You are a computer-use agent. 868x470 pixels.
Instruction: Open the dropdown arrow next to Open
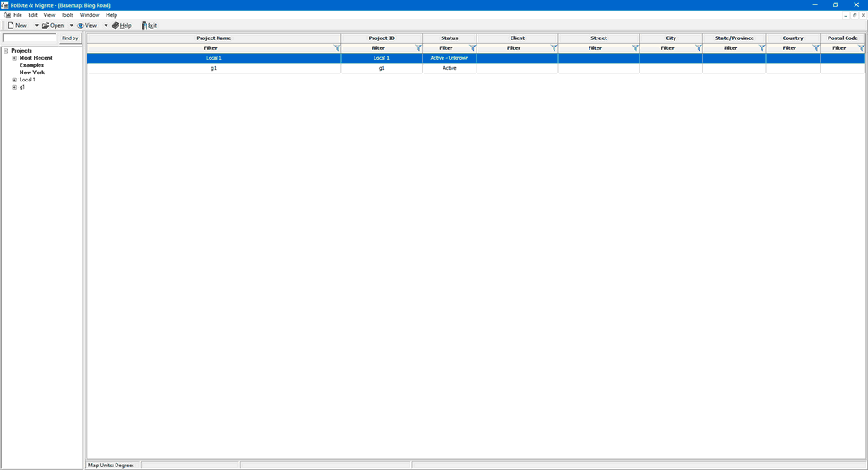(71, 26)
